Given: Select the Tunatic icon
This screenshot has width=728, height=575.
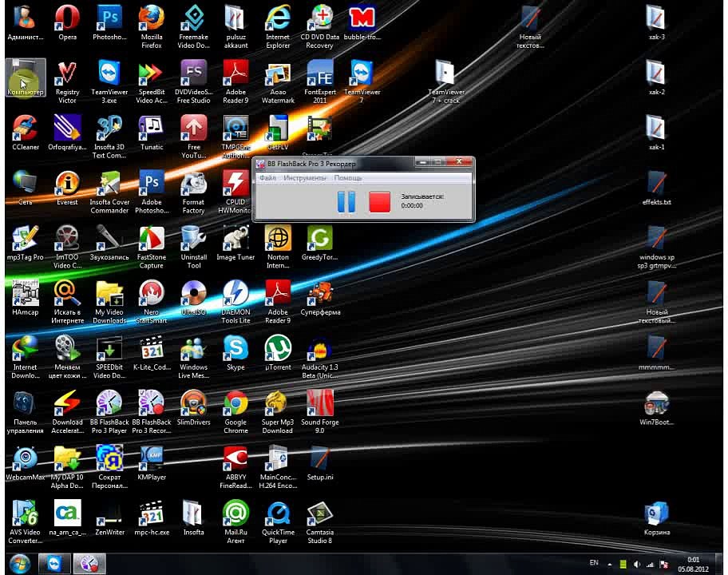Looking at the screenshot, I should (x=152, y=133).
